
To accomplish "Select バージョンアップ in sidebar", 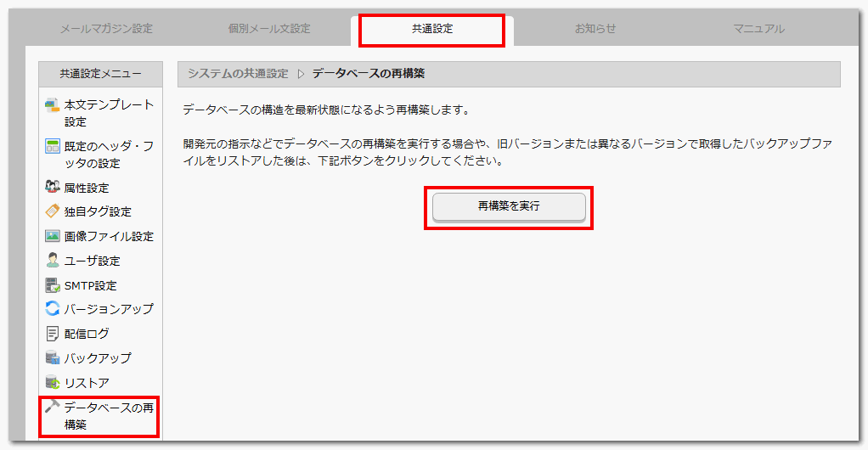I will (x=109, y=309).
